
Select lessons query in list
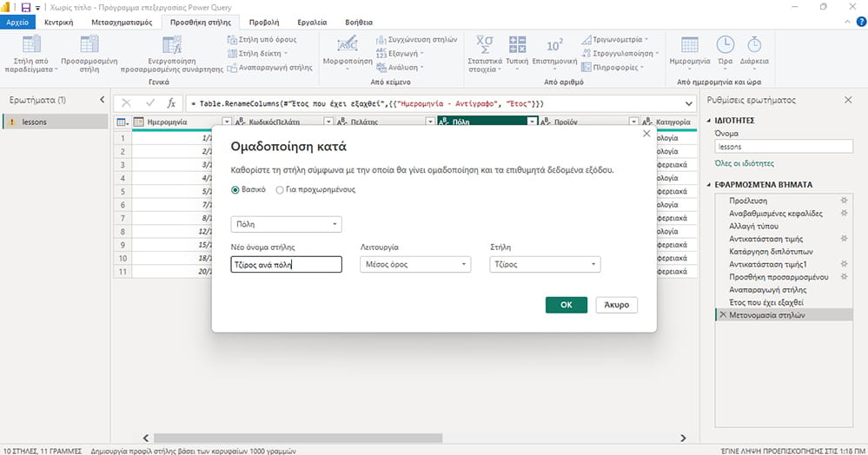[x=55, y=122]
